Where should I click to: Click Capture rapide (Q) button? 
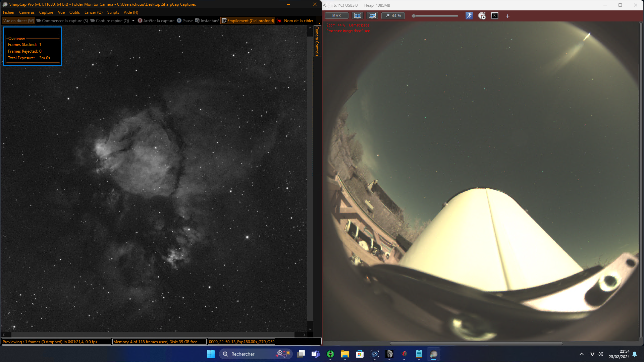pyautogui.click(x=109, y=21)
